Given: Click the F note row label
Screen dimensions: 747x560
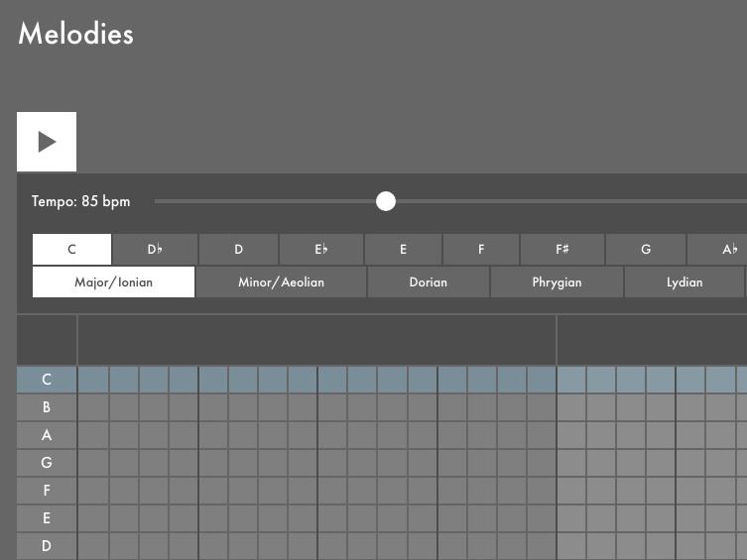Looking at the screenshot, I should pyautogui.click(x=47, y=491).
